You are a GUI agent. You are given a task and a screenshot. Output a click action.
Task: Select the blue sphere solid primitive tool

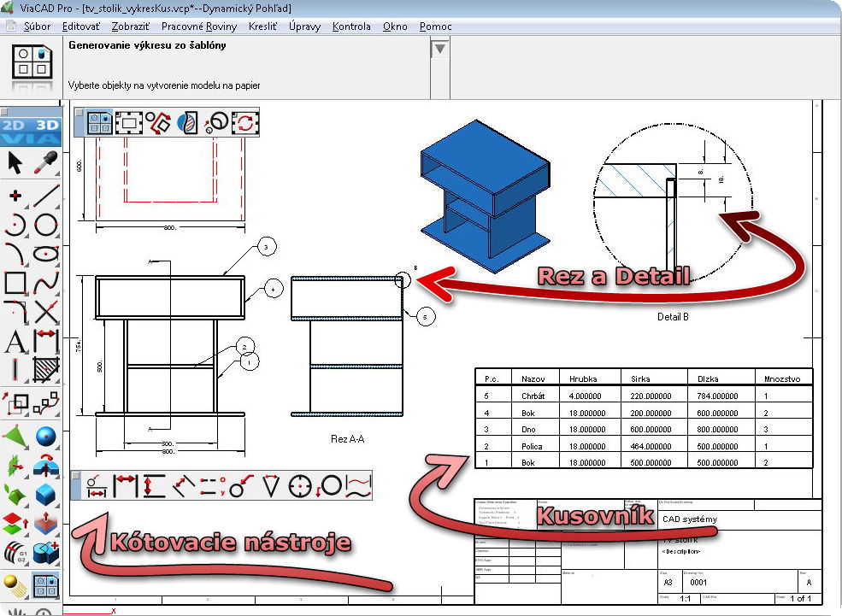46,437
